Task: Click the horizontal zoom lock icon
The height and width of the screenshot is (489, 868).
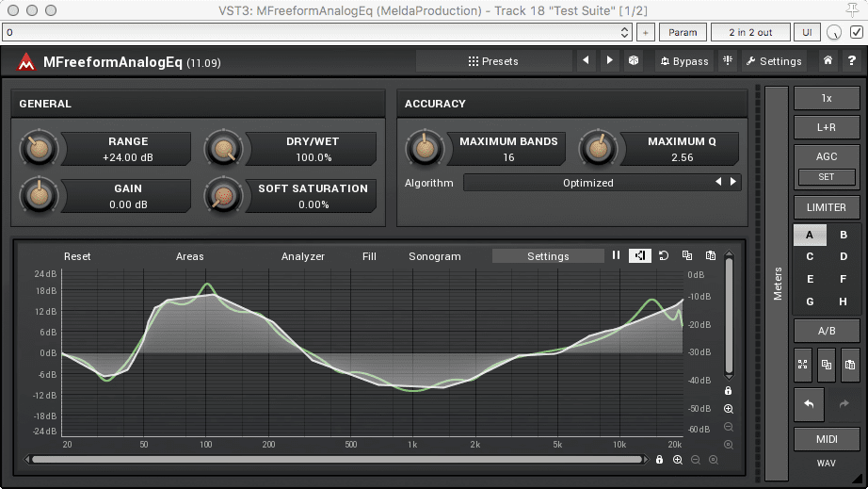Action: tap(659, 460)
